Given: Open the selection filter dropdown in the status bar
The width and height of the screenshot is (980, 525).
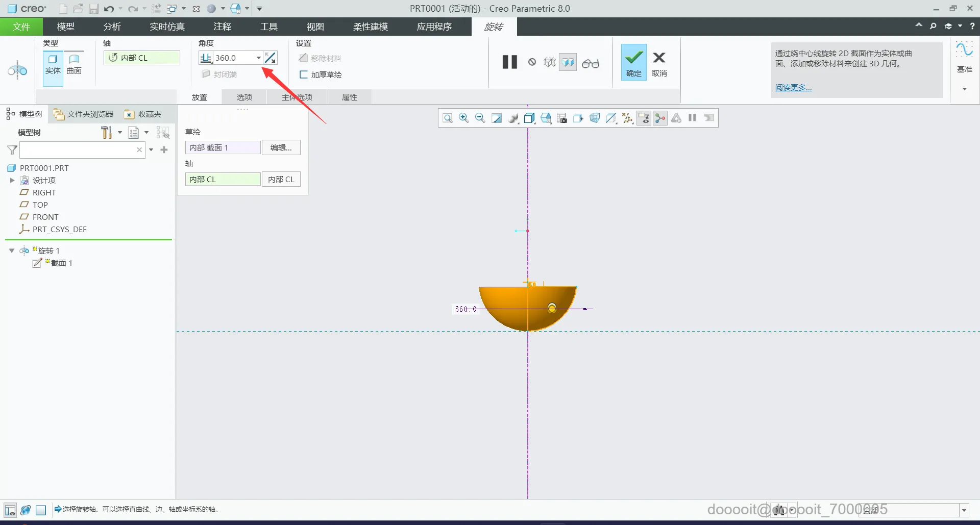Looking at the screenshot, I should coord(964,510).
